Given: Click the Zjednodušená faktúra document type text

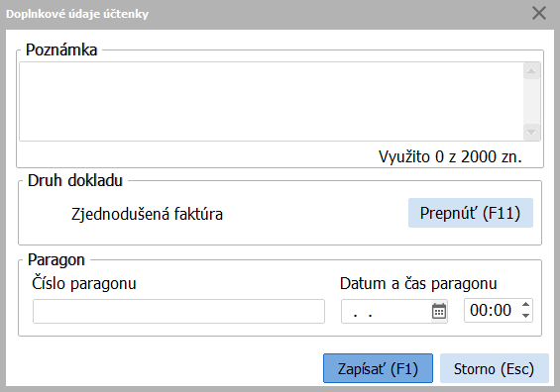Looking at the screenshot, I should tap(147, 215).
